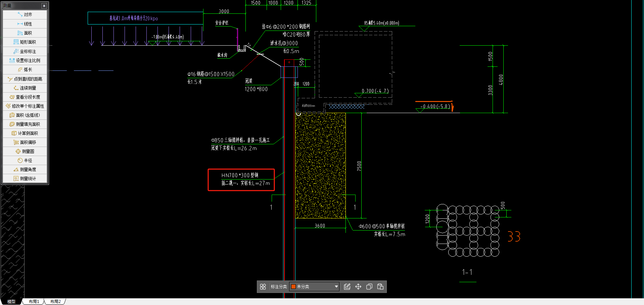Screen dimensions: 644x305
Task: Open 设置标注比例 annotation scale setting
Action: 25,60
